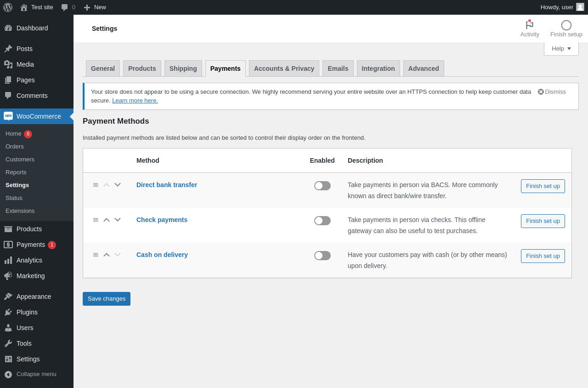Turn on Cash on delivery toggle
The height and width of the screenshot is (388, 588).
[x=322, y=256]
